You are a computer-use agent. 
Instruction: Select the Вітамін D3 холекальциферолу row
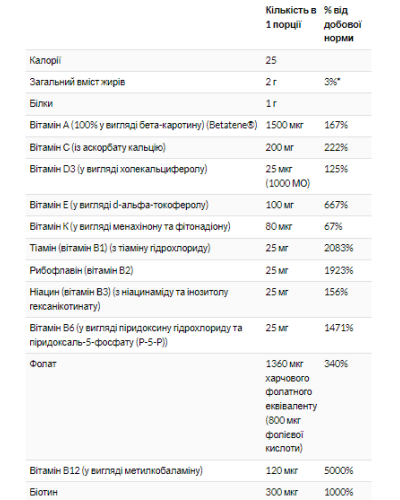[x=199, y=176]
